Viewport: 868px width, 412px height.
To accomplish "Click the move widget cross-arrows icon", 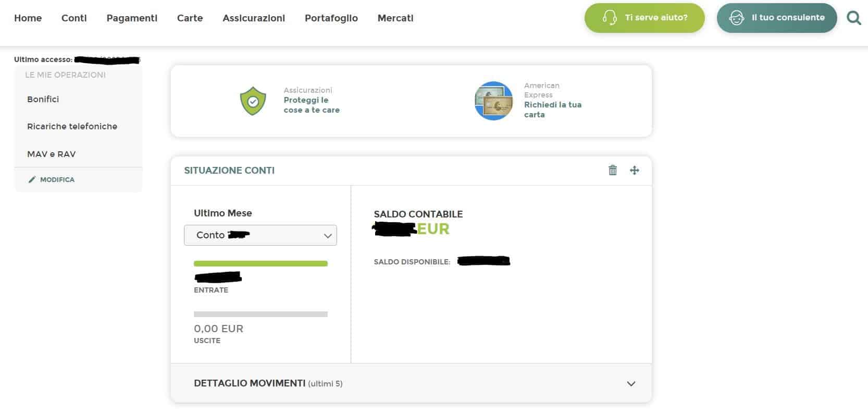I will coord(634,170).
